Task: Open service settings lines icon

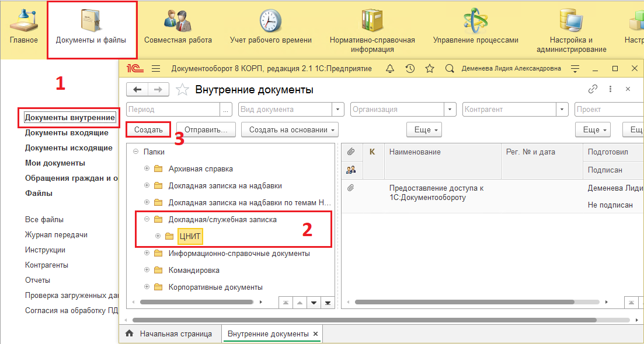Action: coord(576,68)
